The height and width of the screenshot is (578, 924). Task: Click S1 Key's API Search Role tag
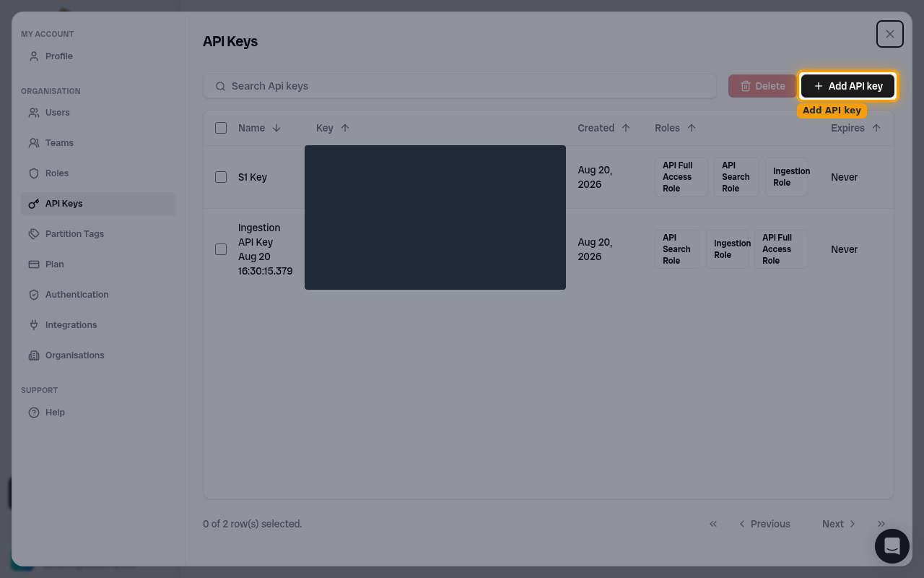pos(736,177)
